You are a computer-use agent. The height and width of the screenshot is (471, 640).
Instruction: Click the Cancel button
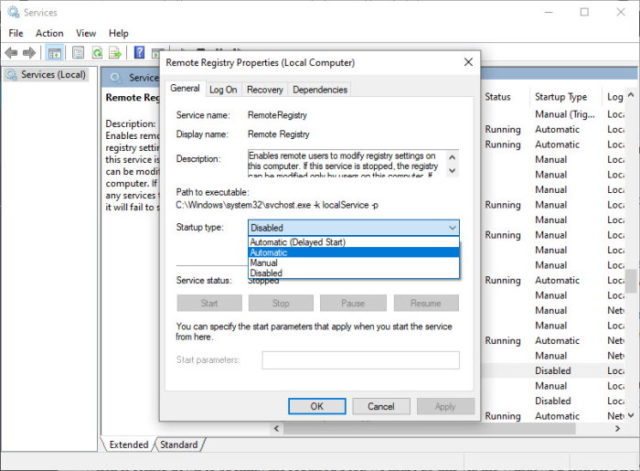381,406
